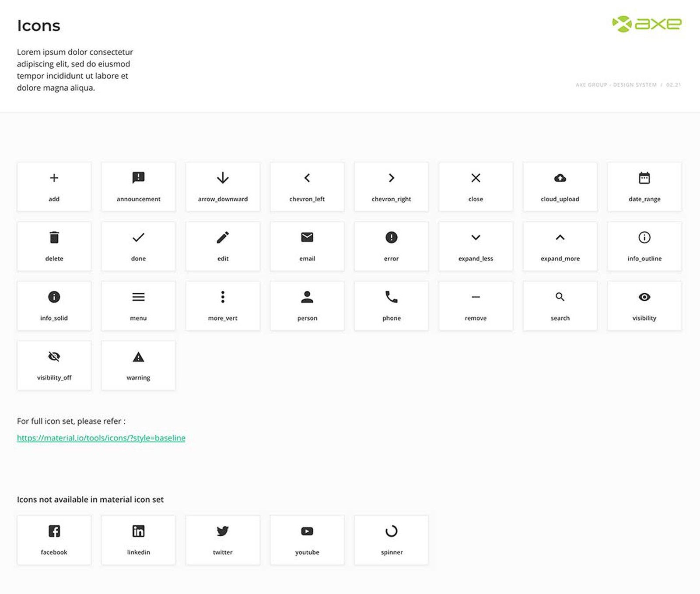Click the arrow_downward icon

click(x=223, y=178)
